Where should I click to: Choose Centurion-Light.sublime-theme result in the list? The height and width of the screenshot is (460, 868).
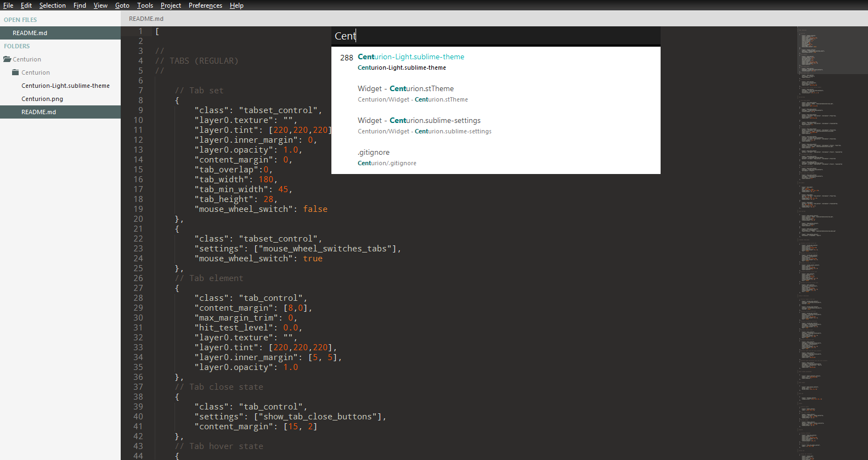pyautogui.click(x=496, y=62)
